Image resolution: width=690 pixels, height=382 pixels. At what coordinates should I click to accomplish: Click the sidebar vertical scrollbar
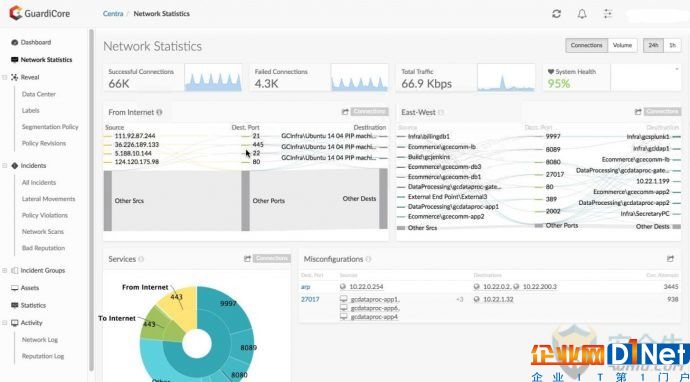point(91,200)
